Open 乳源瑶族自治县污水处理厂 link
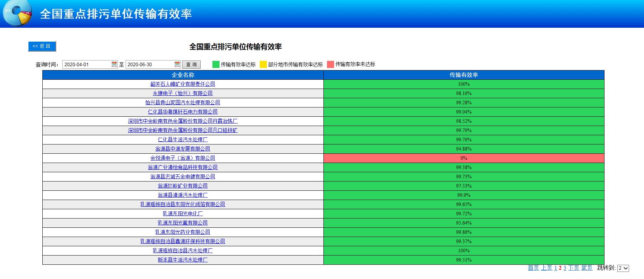Viewport: 644px width, 279px height. pyautogui.click(x=183, y=251)
